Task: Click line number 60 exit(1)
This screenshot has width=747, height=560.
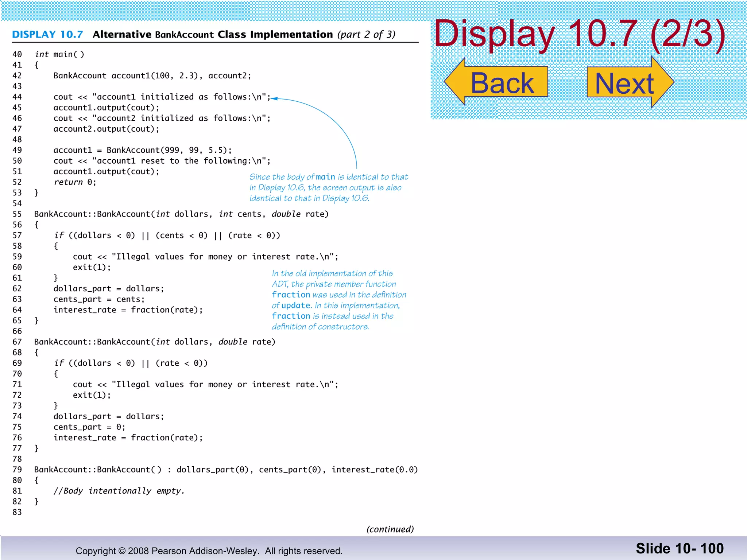Action: 17,267
